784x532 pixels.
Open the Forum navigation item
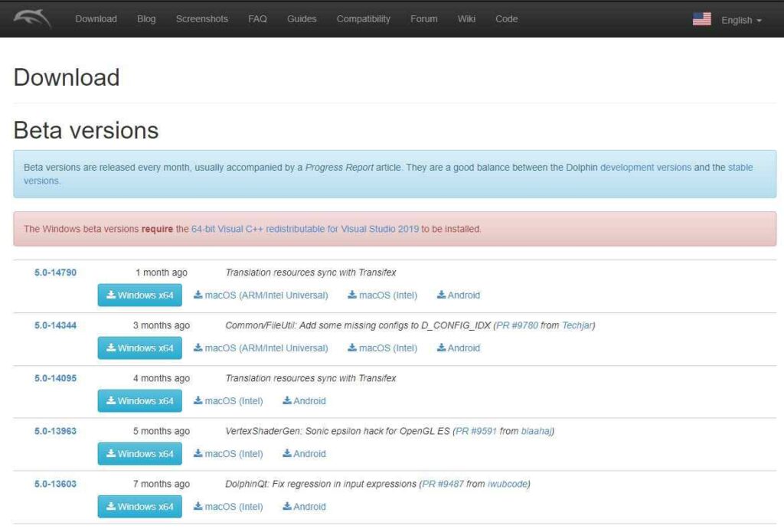click(x=423, y=19)
